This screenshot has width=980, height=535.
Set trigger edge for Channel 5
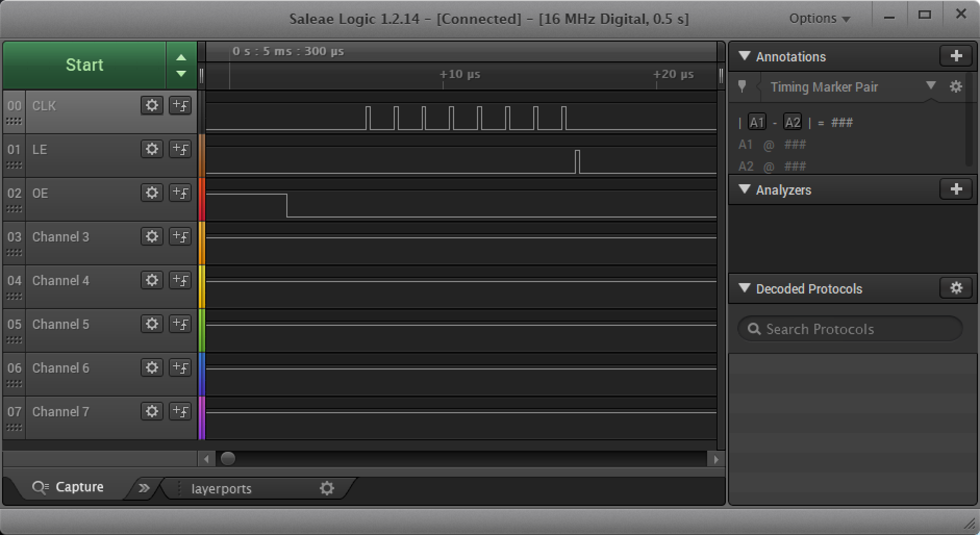pos(180,324)
